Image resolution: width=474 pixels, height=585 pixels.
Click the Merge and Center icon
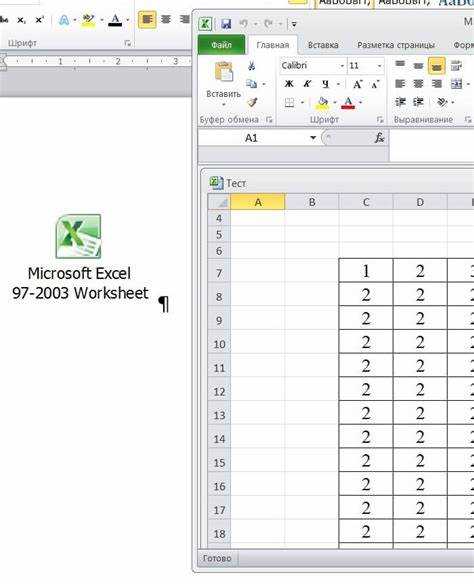[x=456, y=84]
